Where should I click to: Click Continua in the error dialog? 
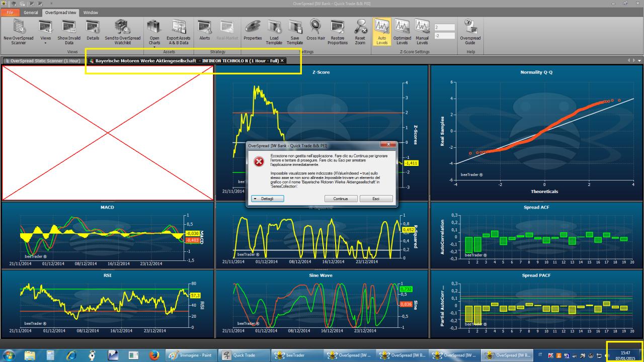click(341, 199)
